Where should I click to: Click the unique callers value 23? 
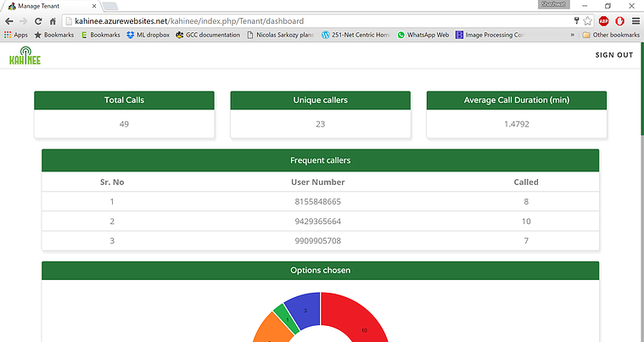coord(321,124)
